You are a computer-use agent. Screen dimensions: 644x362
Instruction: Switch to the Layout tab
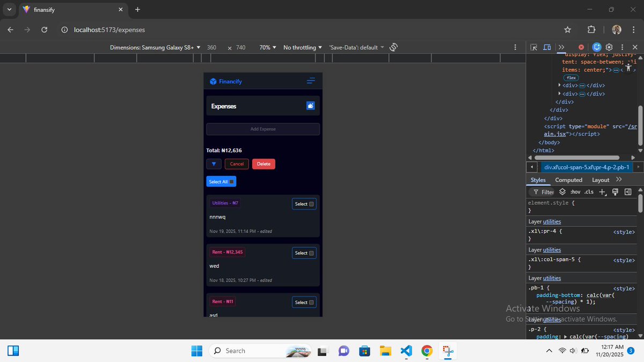click(x=601, y=180)
